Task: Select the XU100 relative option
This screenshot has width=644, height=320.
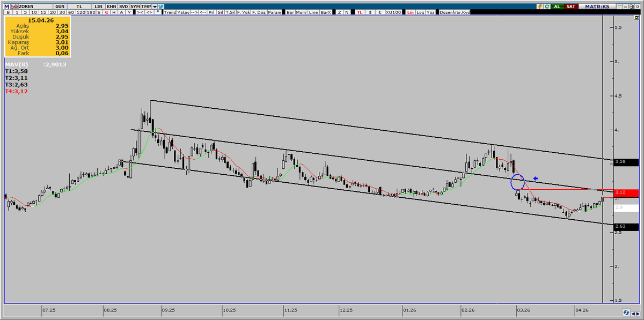Action: coord(393,12)
